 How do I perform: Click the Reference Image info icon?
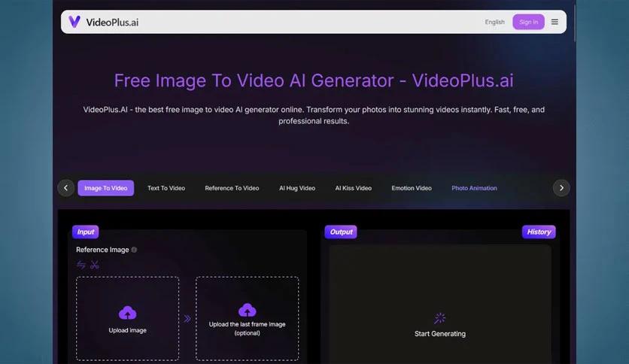134,250
